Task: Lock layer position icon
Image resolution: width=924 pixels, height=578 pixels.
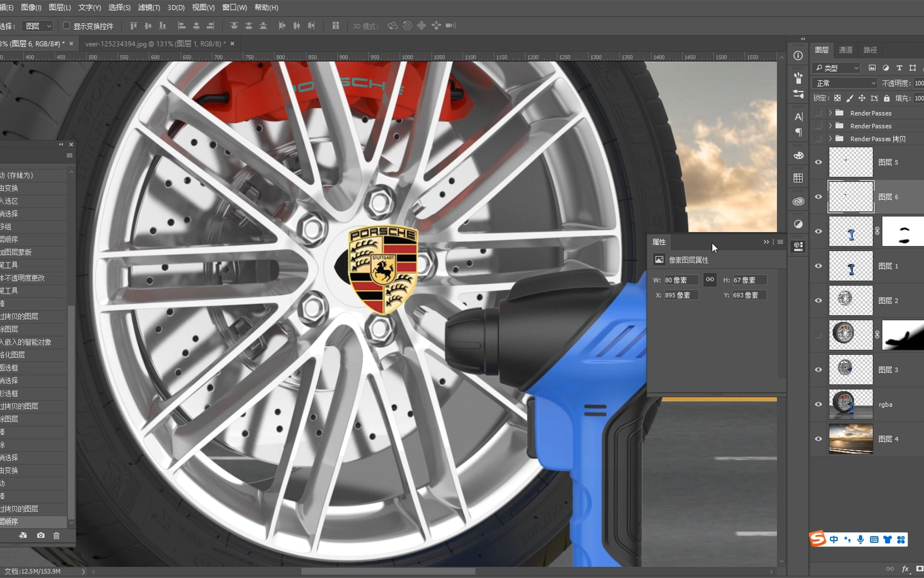Action: pos(862,98)
